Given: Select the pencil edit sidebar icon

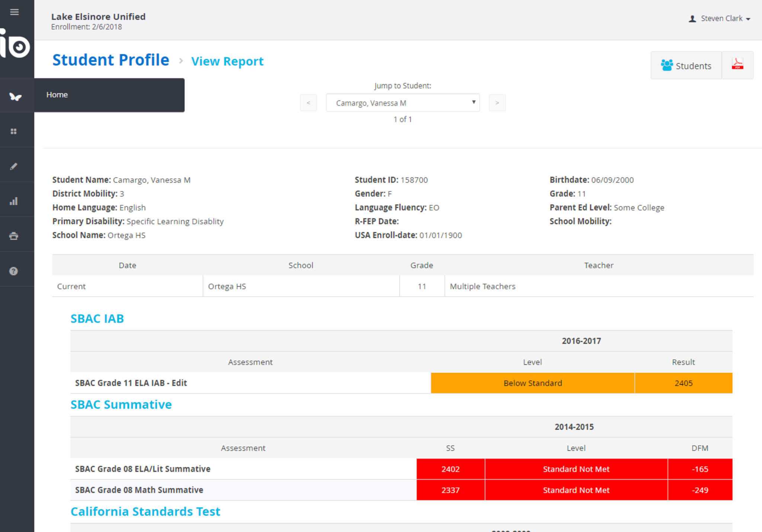Looking at the screenshot, I should (x=14, y=166).
